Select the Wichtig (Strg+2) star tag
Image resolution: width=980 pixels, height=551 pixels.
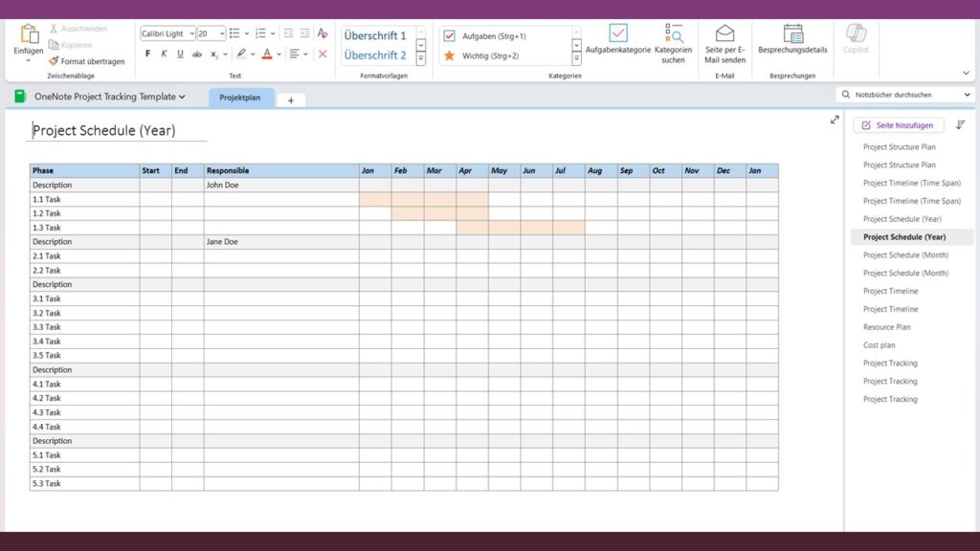pos(450,55)
